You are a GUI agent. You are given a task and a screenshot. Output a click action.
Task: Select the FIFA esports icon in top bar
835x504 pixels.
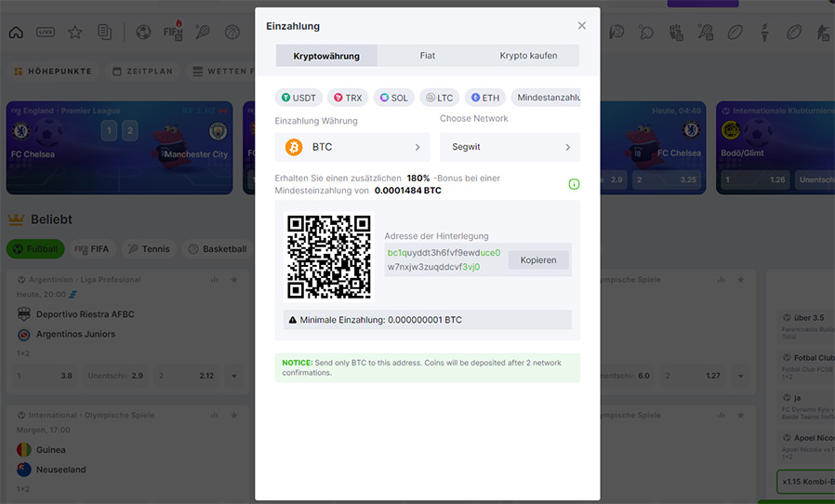click(173, 32)
